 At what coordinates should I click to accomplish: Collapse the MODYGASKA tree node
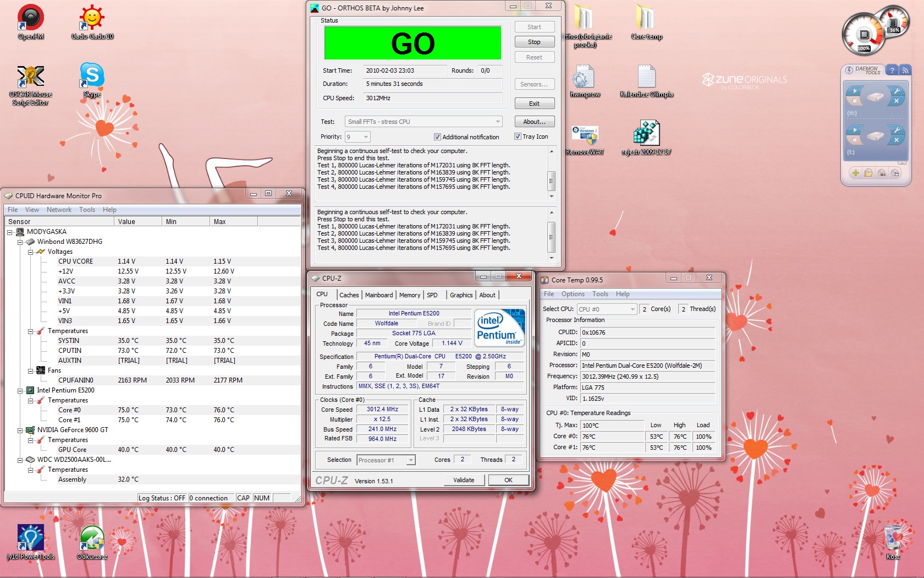click(x=9, y=232)
